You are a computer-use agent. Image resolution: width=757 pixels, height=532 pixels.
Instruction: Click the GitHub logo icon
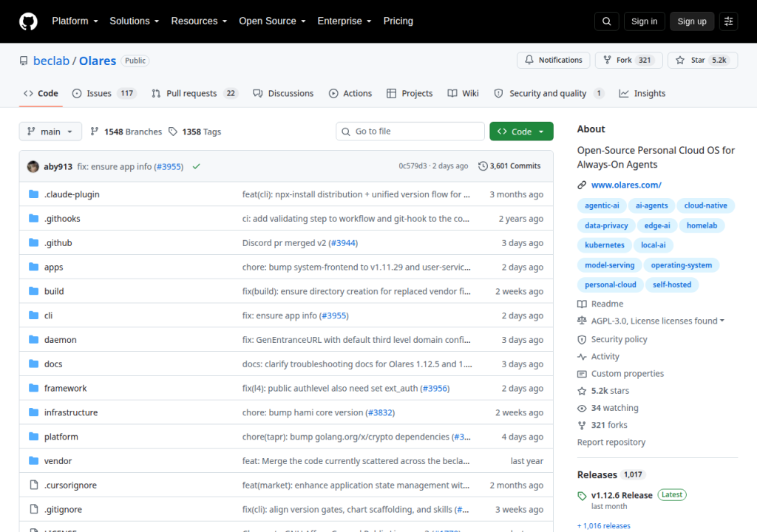point(28,21)
